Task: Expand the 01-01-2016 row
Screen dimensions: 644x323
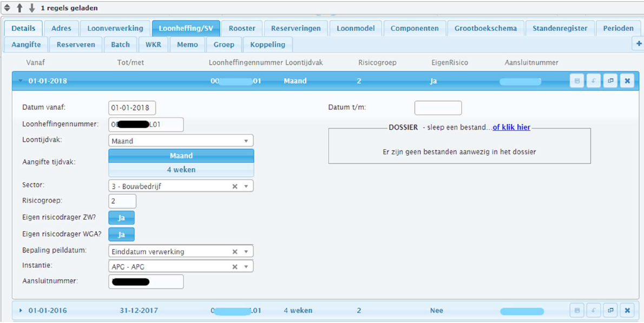Action: tap(21, 311)
